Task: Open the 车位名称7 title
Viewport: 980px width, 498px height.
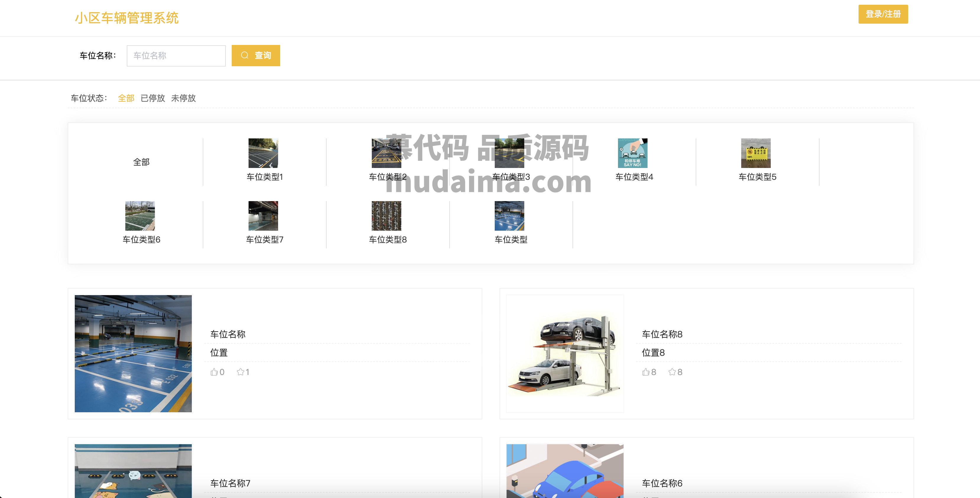Action: coord(230,483)
